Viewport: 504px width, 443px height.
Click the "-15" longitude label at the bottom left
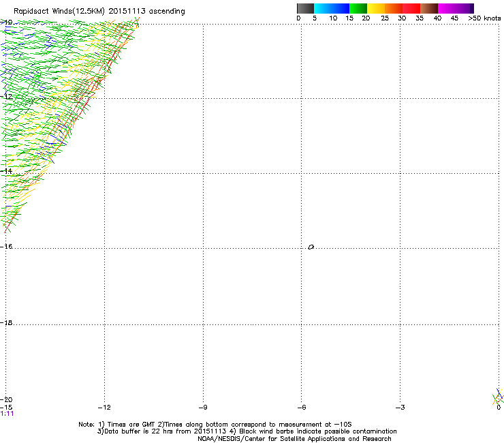point(6,408)
